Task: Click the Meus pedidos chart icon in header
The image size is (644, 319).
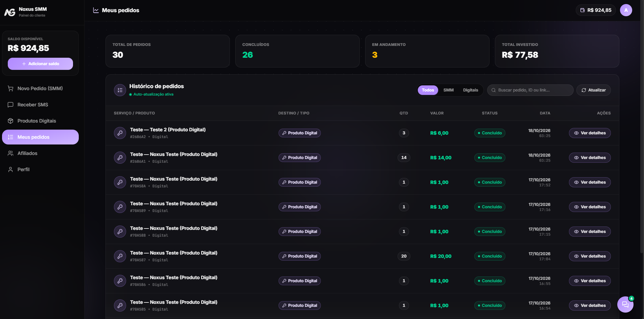Action: coord(96,10)
